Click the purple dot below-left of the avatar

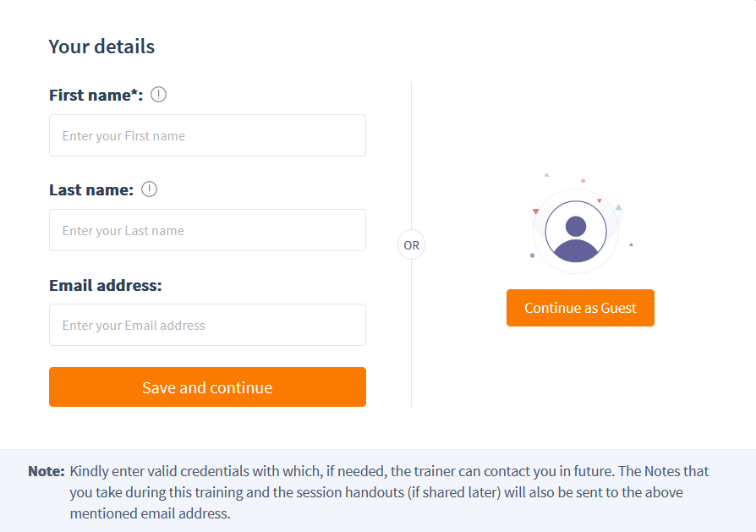[x=532, y=255]
